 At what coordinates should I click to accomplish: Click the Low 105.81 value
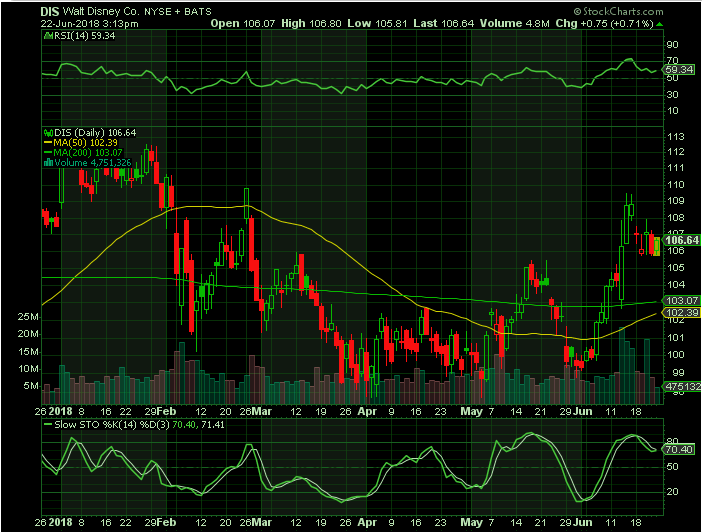click(377, 24)
